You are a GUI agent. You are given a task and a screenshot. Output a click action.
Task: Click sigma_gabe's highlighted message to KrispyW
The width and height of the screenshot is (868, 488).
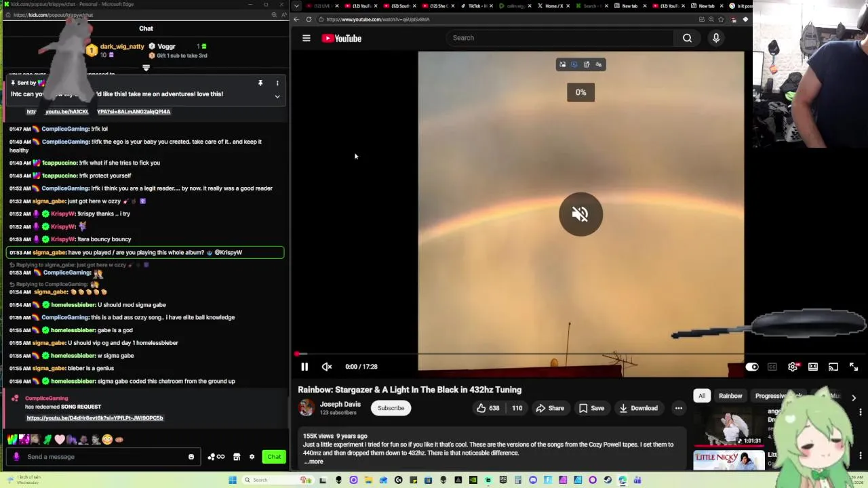[145, 252]
